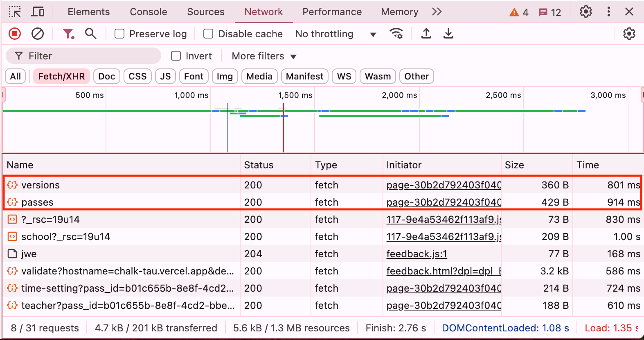
Task: Toggle the Img type filter
Action: [225, 76]
